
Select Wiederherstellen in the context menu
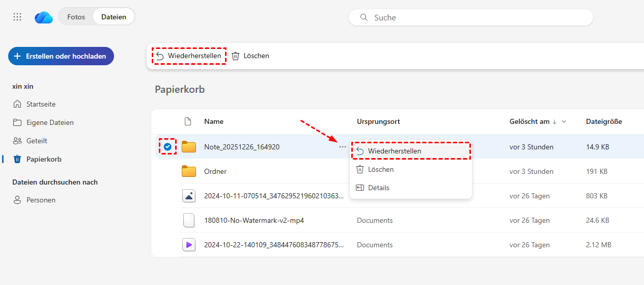pos(394,151)
